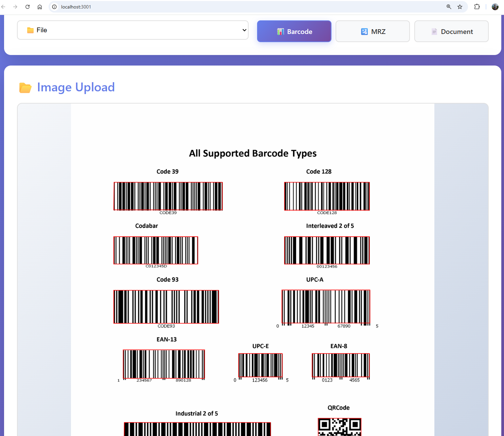Reload the page with the refresh button
The image size is (504, 436).
tap(27, 6)
